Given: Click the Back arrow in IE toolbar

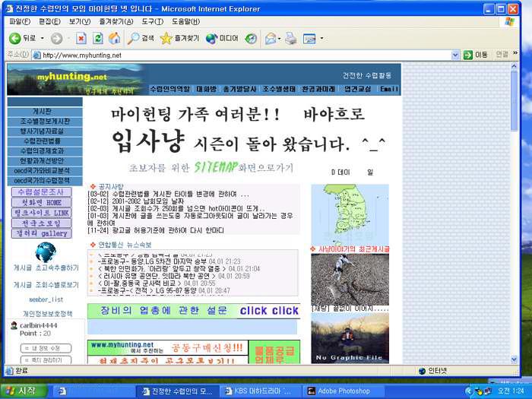Looking at the screenshot, I should click(x=14, y=38).
